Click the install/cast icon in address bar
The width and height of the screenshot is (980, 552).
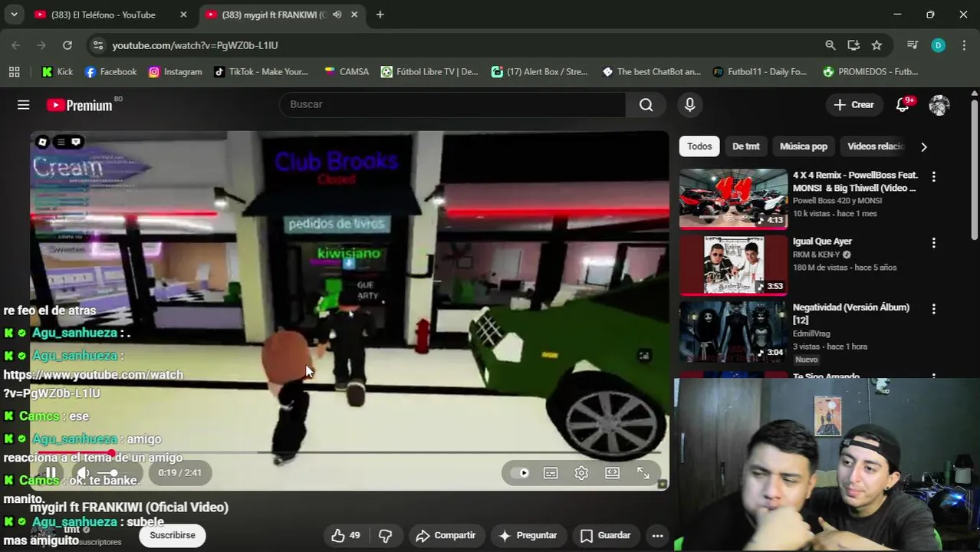(853, 45)
